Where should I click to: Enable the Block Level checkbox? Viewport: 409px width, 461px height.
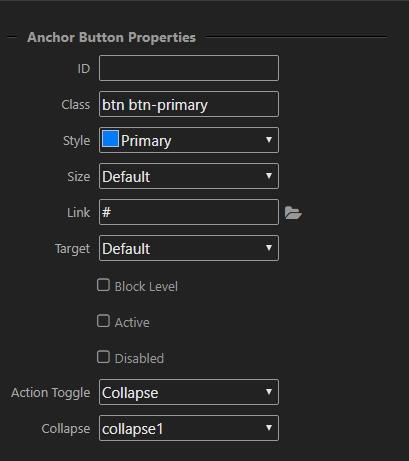click(x=103, y=285)
